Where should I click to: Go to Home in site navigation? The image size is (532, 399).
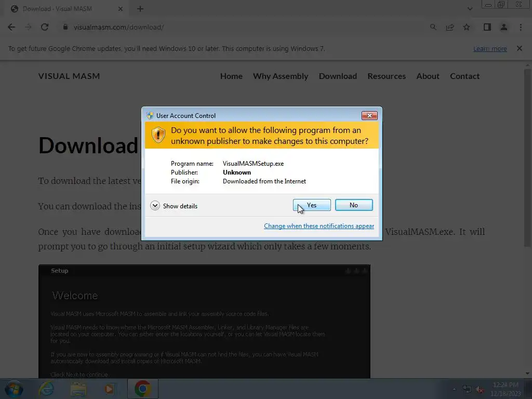coord(231,76)
